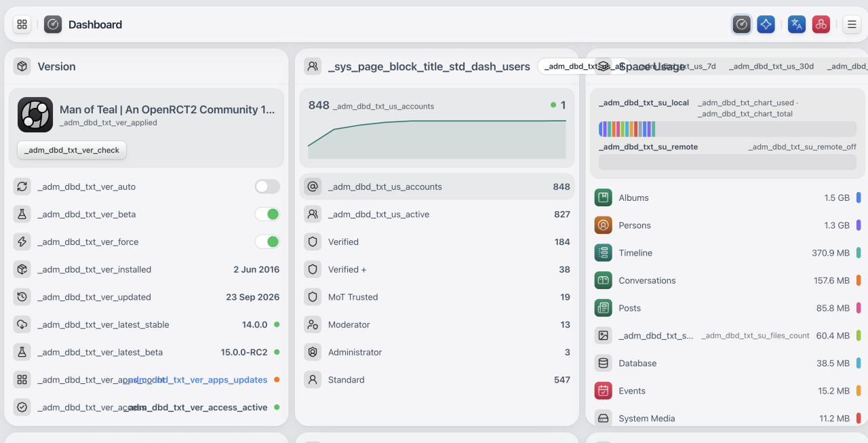Click the cloud download icon beside _adm_dbd_txt_ver_latest_stable

[22, 324]
